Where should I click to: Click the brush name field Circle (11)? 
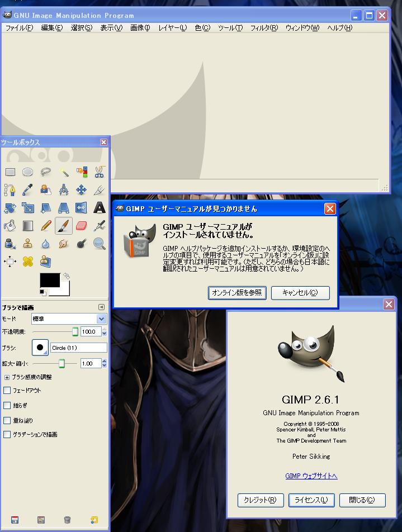[79, 348]
